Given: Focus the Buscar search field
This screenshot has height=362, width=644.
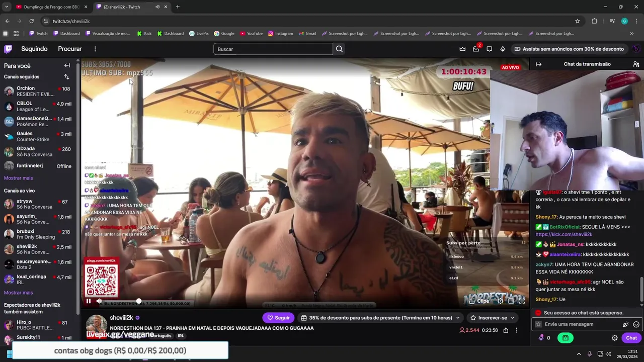Looking at the screenshot, I should tap(273, 49).
